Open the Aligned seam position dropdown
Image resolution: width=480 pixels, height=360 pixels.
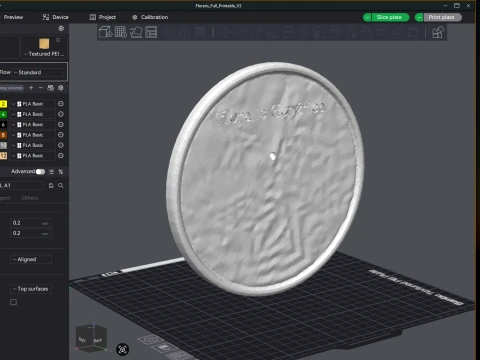click(31, 259)
